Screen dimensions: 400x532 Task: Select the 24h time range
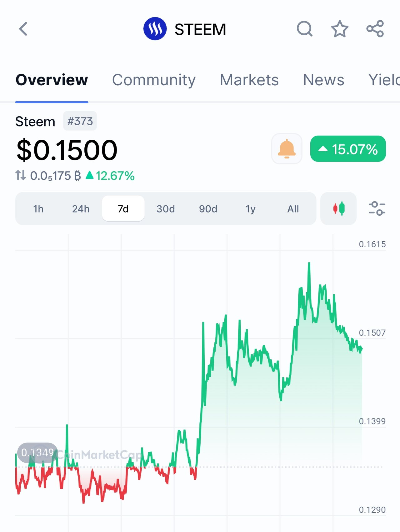(x=81, y=209)
